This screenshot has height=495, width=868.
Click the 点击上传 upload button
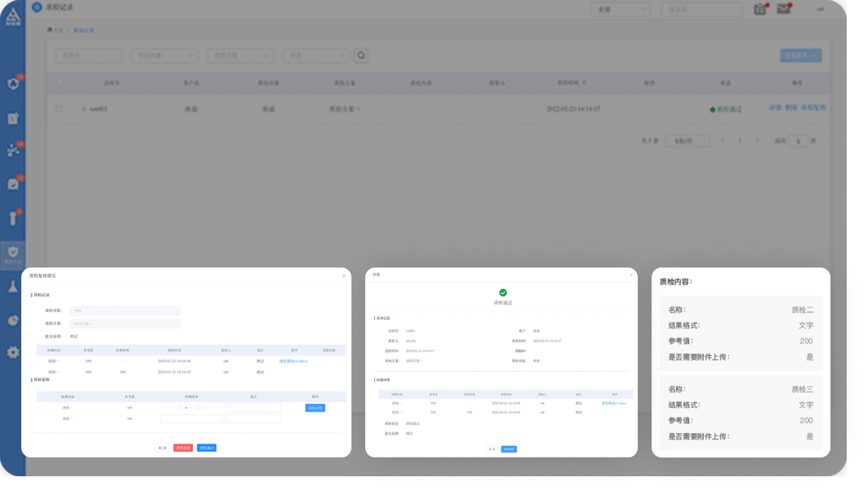315,407
